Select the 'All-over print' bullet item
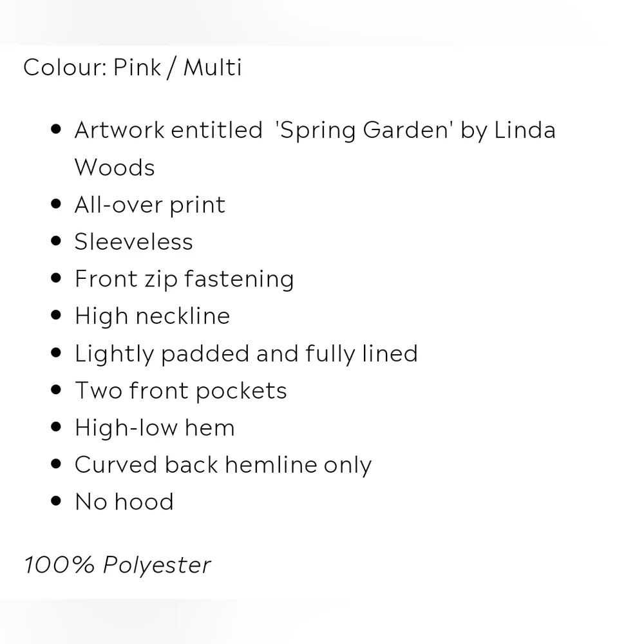 150,205
